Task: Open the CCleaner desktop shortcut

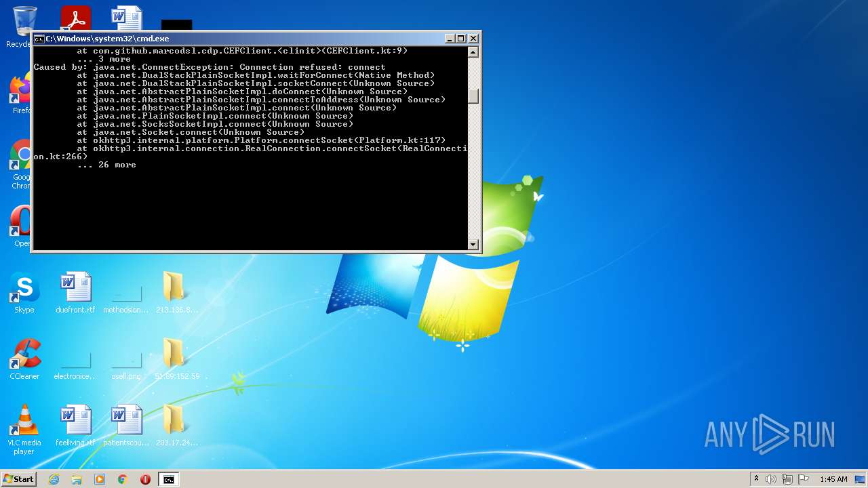Action: [24, 359]
